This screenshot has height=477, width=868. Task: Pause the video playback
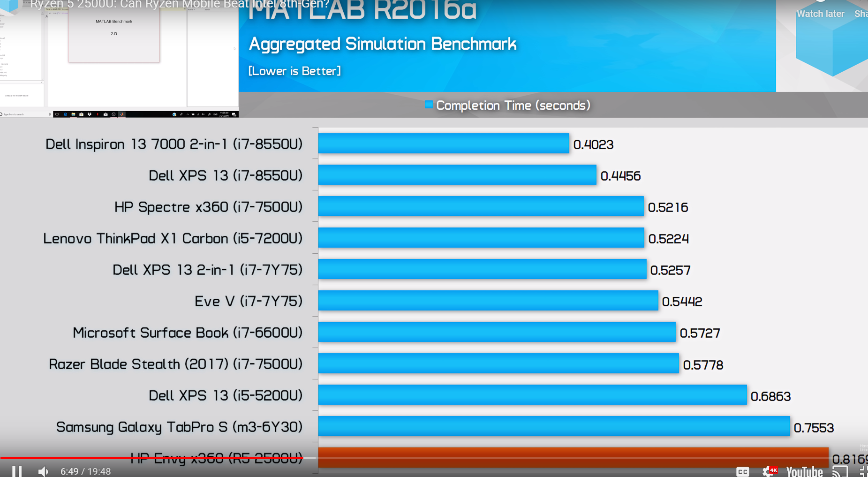(x=17, y=471)
